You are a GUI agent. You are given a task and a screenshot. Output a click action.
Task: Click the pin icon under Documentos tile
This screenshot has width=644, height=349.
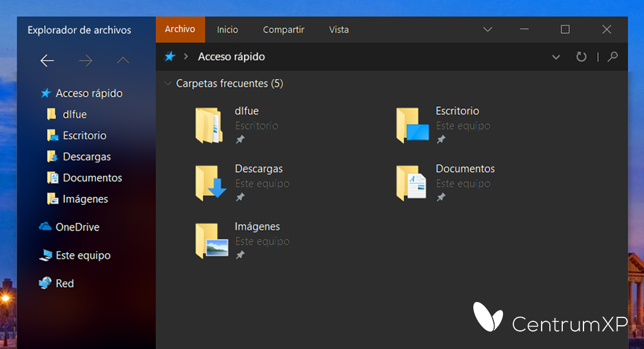coord(441,198)
